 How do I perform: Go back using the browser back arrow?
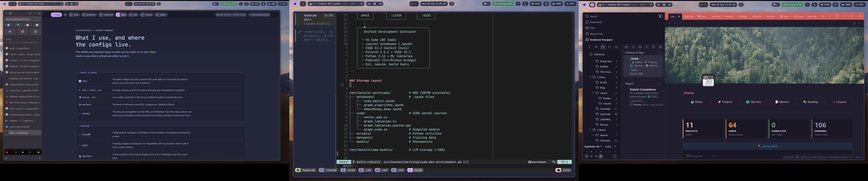click(30, 13)
